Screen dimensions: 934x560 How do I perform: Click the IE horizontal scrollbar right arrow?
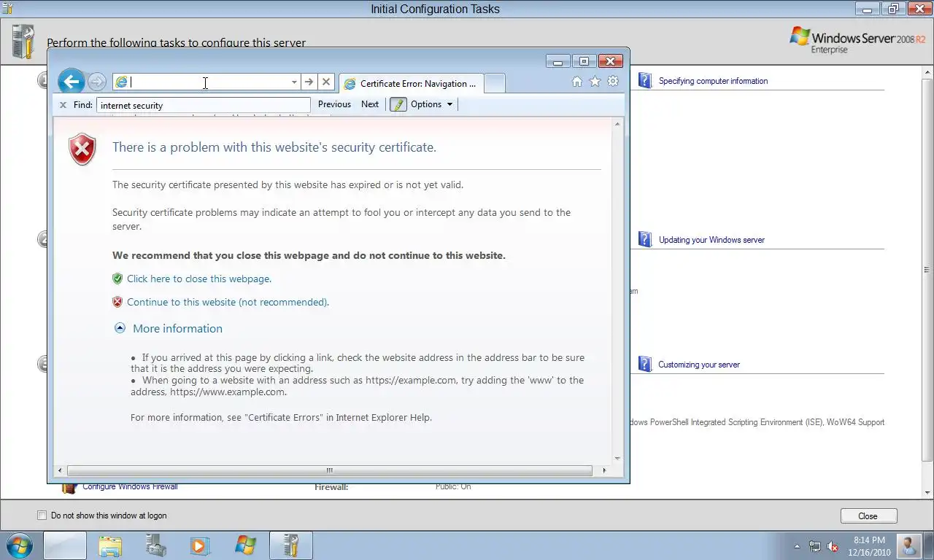[604, 470]
